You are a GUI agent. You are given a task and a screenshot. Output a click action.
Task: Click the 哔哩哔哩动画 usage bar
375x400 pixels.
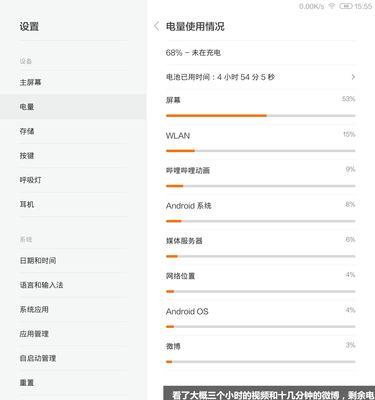[x=261, y=186]
